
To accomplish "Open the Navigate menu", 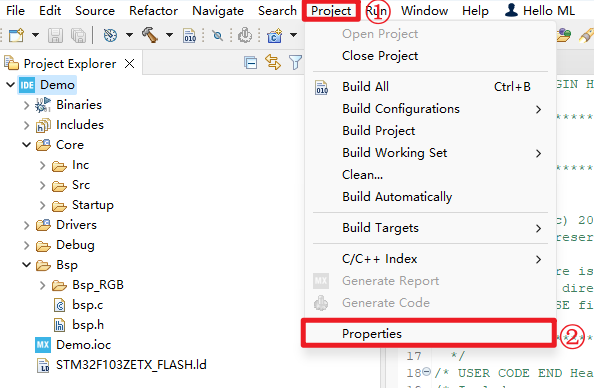I will click(218, 11).
